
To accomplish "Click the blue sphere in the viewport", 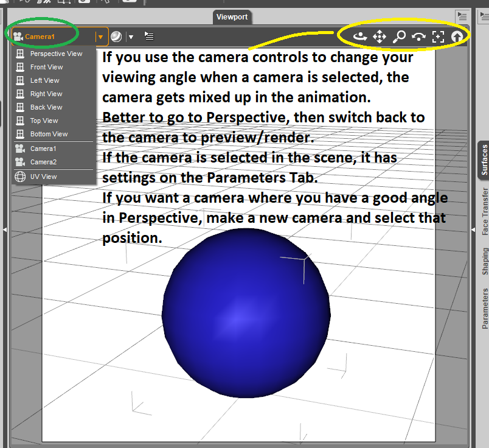I will [x=246, y=313].
